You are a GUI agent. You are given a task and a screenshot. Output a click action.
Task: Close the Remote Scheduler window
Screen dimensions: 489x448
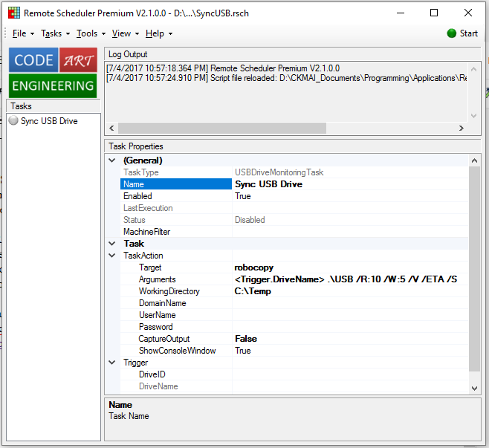coord(467,13)
